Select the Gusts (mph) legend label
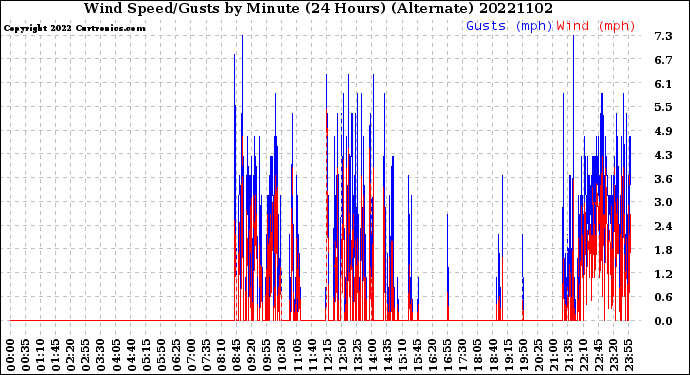The image size is (690, 375). pos(509,26)
